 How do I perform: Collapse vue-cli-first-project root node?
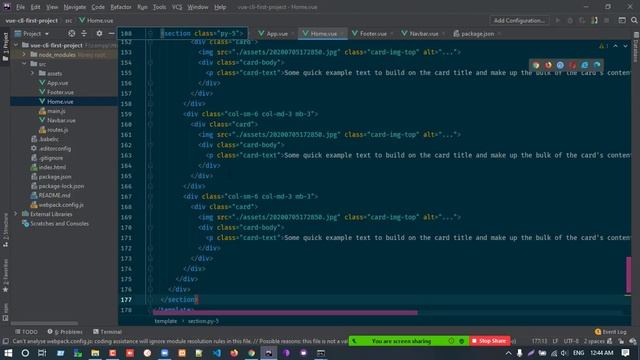16,45
